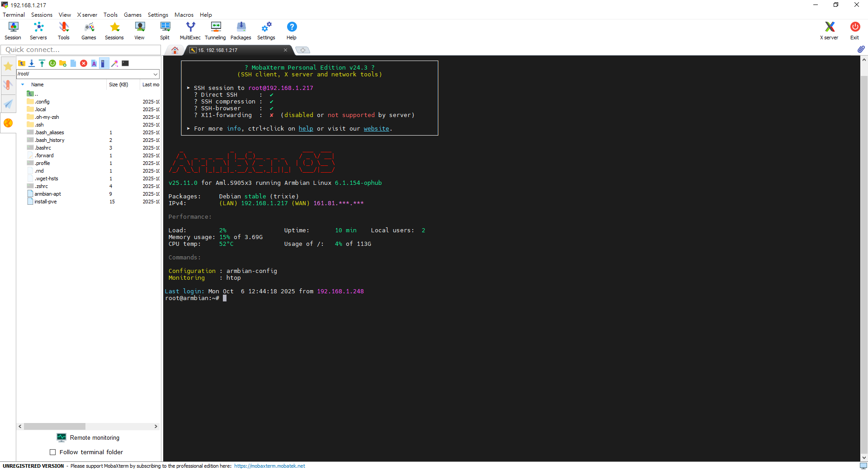Click the terminal scrollbar down arrow
The image size is (868, 470).
pyautogui.click(x=864, y=457)
